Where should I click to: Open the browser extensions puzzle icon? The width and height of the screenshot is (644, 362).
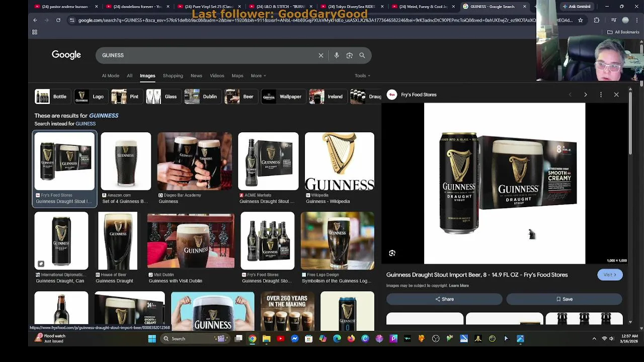click(597, 20)
